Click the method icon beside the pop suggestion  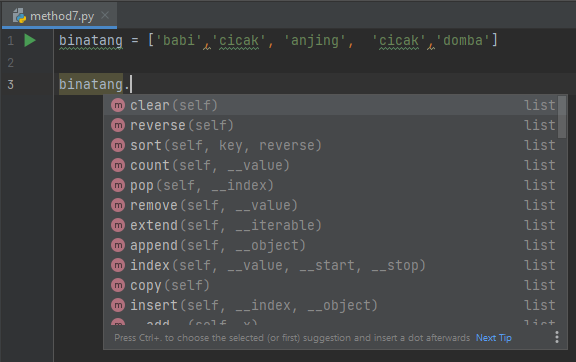118,186
